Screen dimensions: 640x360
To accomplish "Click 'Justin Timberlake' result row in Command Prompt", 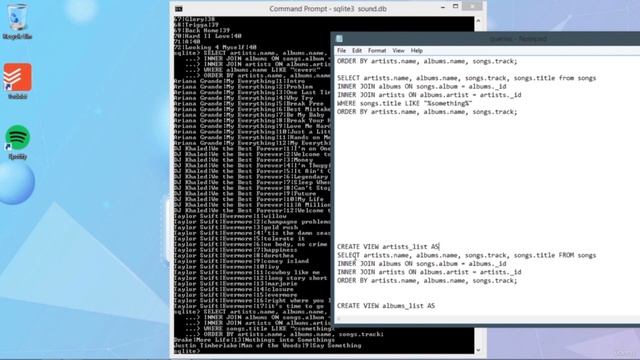I will click(267, 345).
